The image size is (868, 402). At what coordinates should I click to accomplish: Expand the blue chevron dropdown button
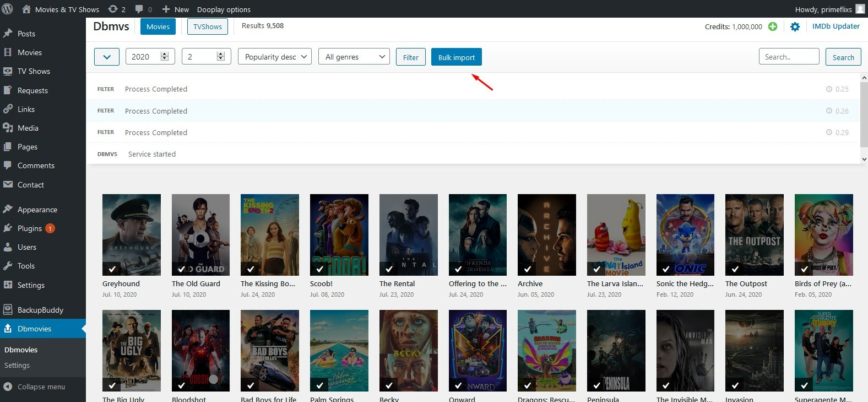point(107,57)
